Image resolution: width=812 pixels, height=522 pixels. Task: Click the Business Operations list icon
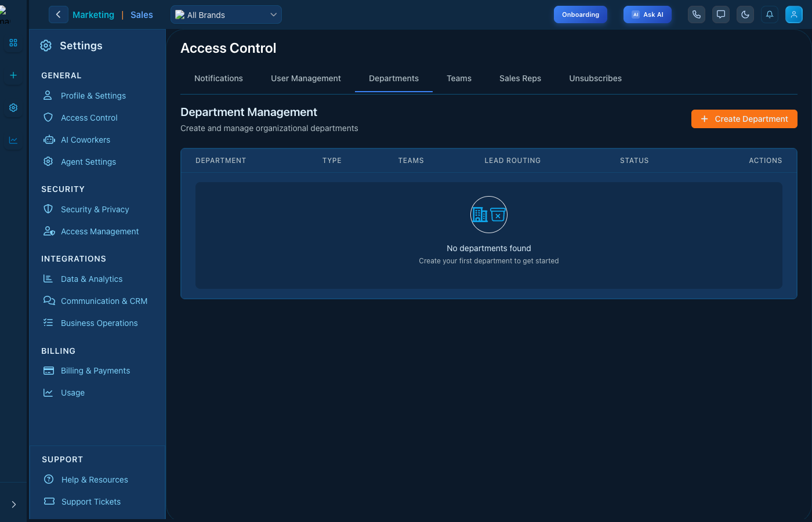48,322
